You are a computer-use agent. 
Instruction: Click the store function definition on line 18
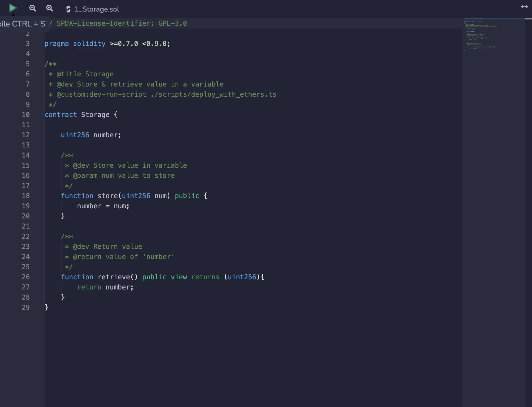(107, 196)
